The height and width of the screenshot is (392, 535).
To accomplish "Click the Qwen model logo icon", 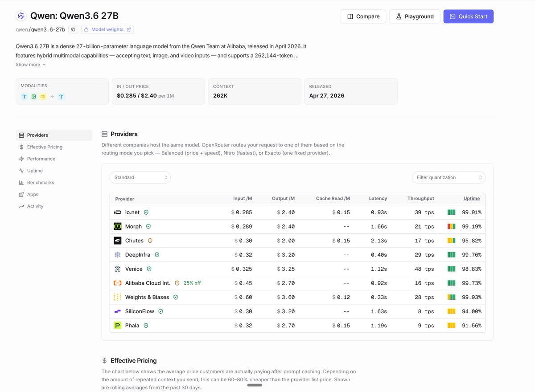I will point(21,16).
